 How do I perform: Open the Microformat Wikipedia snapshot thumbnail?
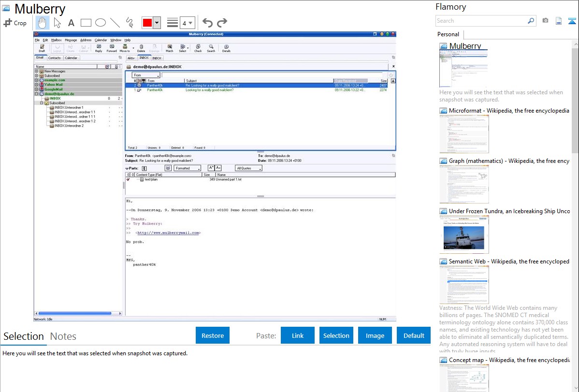[464, 134]
